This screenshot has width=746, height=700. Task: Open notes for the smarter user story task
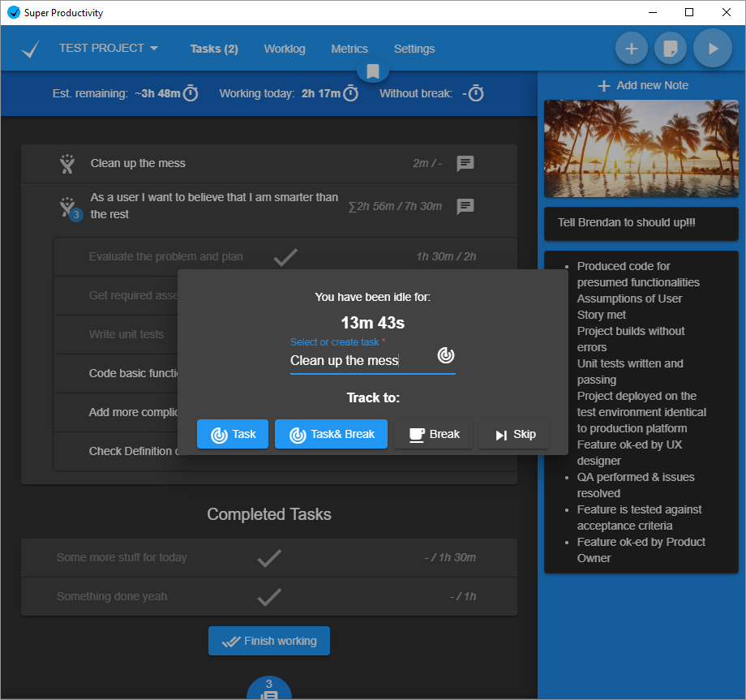click(465, 206)
